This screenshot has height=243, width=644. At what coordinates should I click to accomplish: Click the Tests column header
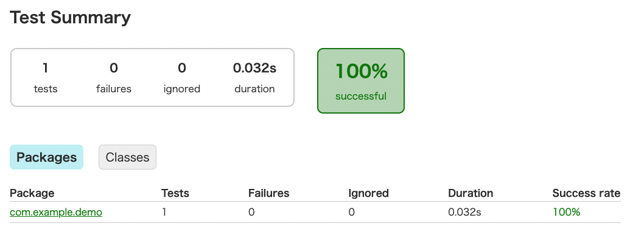pos(175,193)
